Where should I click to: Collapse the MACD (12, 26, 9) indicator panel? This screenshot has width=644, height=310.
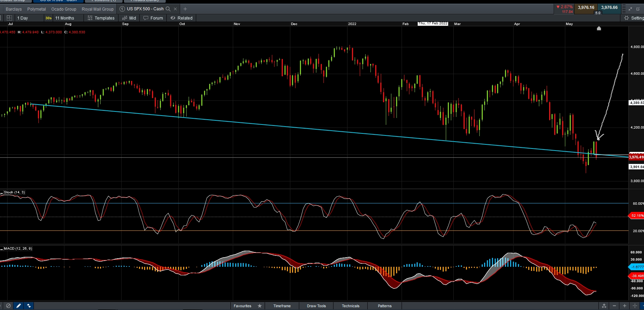click(x=2, y=249)
